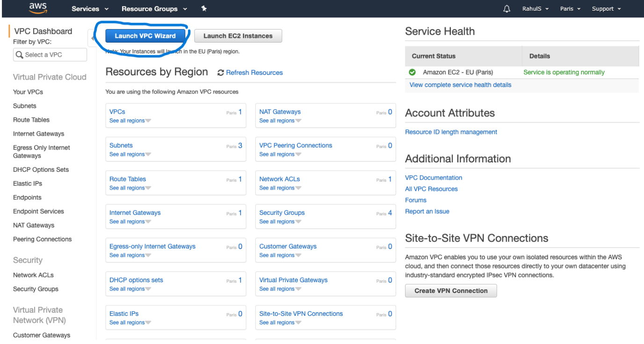The width and height of the screenshot is (644, 344).
Task: Click the Create VPN Connection button
Action: [x=451, y=291]
